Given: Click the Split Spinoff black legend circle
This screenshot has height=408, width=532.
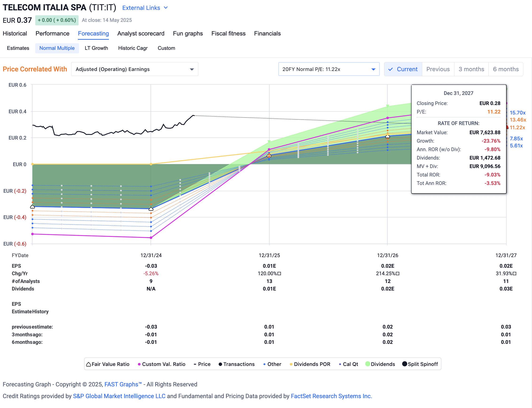Looking at the screenshot, I should pyautogui.click(x=404, y=364).
